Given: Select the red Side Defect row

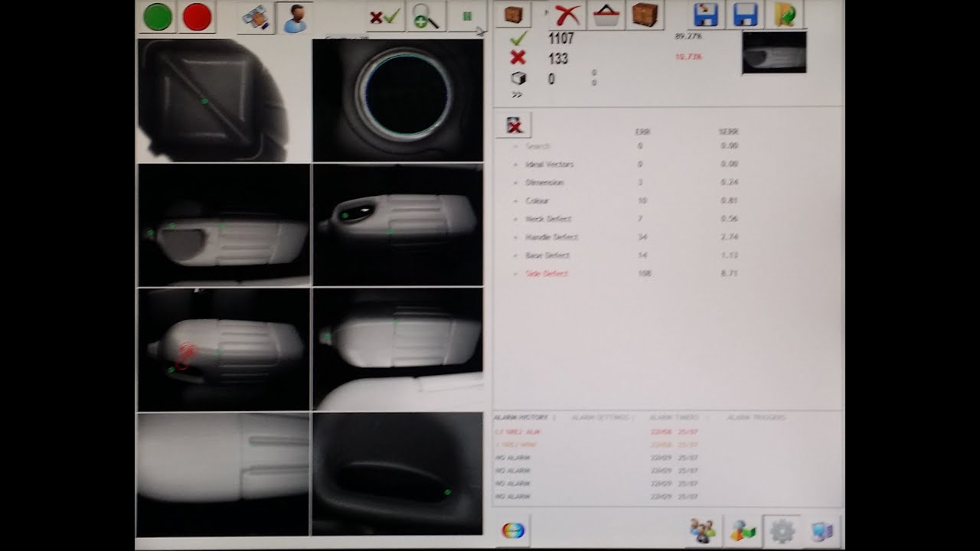Looking at the screenshot, I should [626, 273].
